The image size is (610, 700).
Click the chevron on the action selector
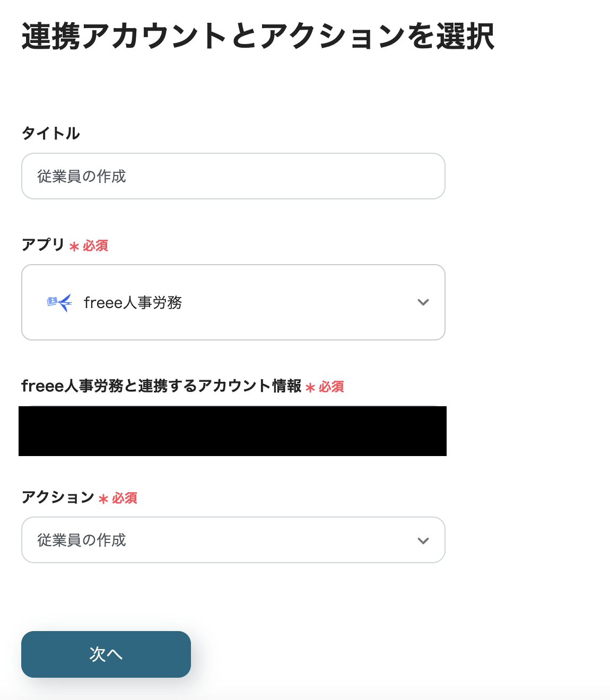[423, 540]
